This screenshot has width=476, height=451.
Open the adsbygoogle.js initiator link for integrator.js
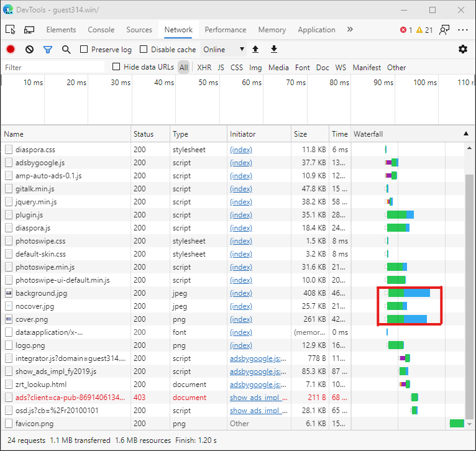[x=258, y=358]
